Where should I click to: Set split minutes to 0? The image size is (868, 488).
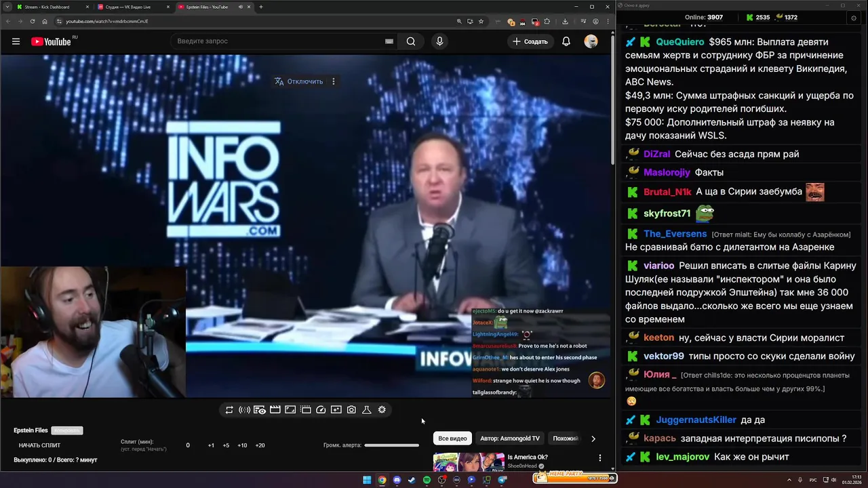click(188, 445)
